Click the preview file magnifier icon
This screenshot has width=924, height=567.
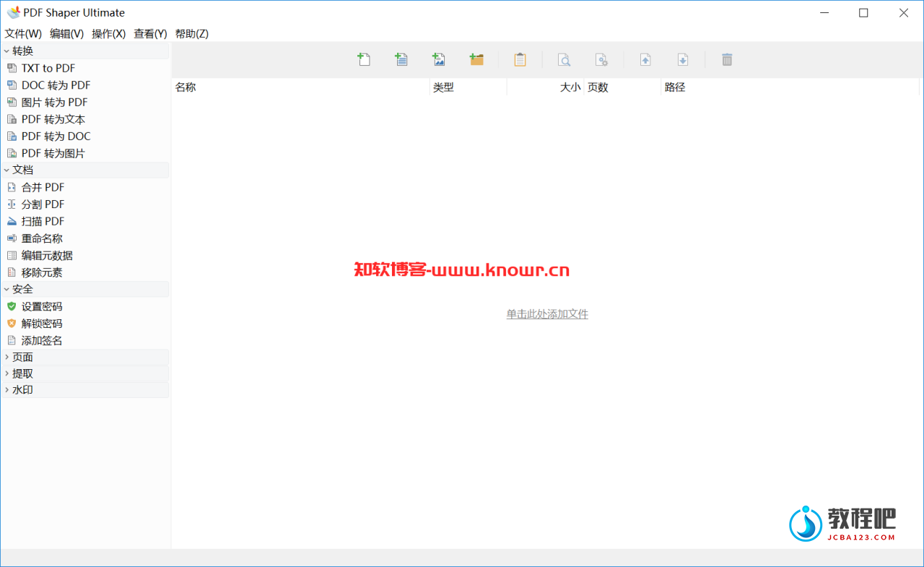pyautogui.click(x=564, y=59)
